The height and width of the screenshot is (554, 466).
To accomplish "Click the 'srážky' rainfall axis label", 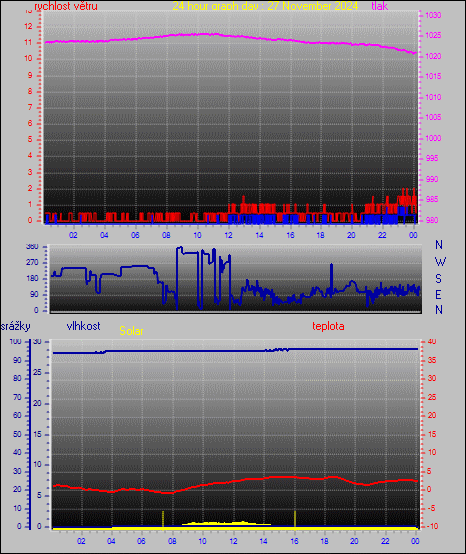I will [x=16, y=326].
